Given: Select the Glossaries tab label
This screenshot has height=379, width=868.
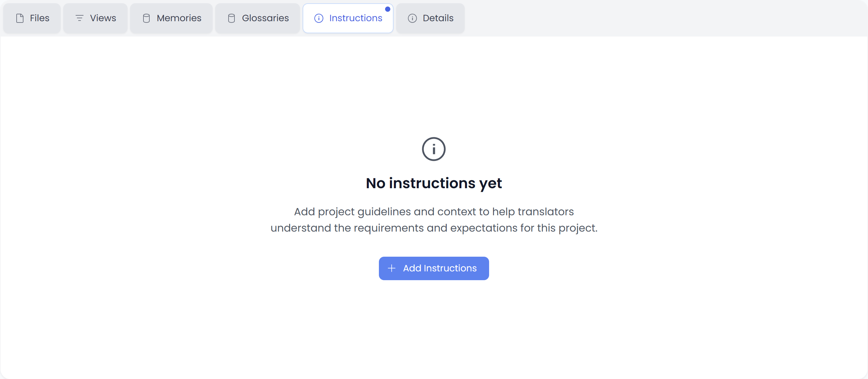Looking at the screenshot, I should tap(265, 18).
